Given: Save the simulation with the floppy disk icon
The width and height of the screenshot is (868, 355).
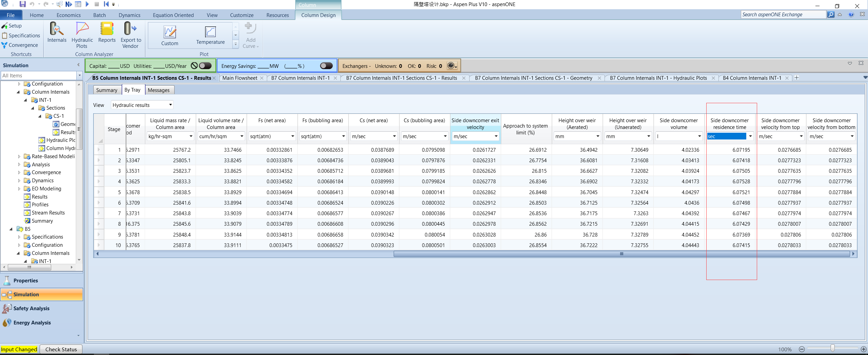Looking at the screenshot, I should [x=22, y=4].
